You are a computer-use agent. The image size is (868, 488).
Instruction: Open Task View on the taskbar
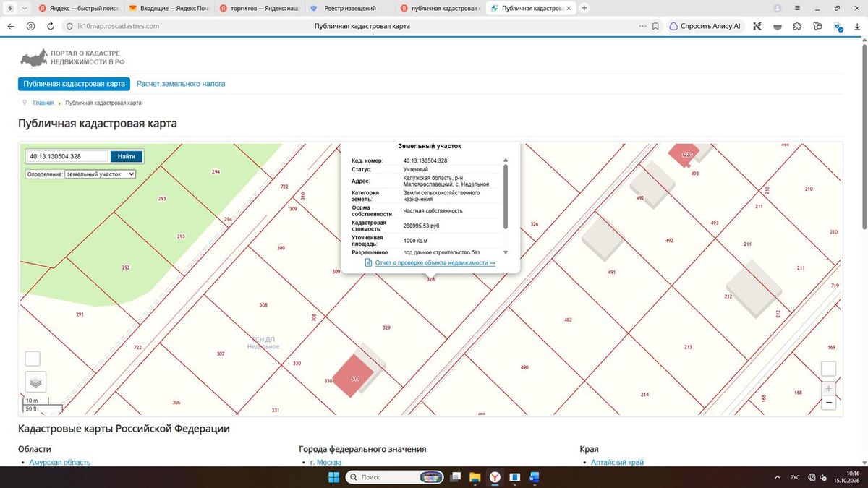pyautogui.click(x=456, y=477)
